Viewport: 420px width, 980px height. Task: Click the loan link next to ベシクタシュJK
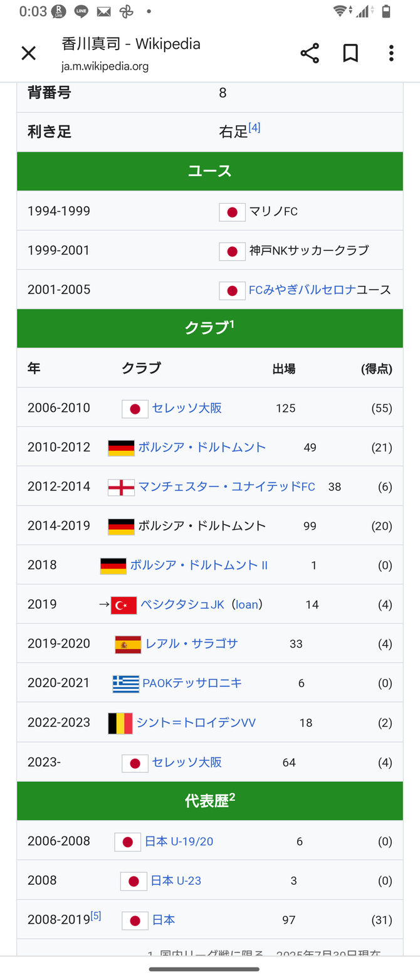click(x=247, y=604)
